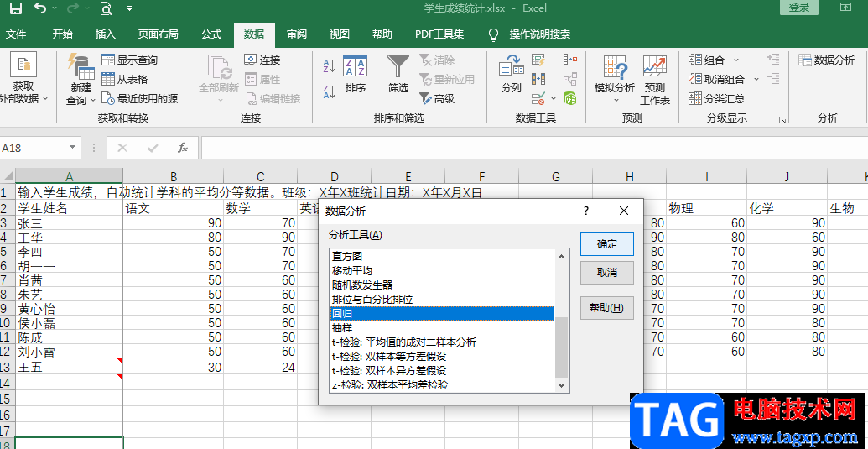Viewport: 868px width, 449px height.
Task: Click Remove Duplicates icon in 数据工具
Action: tap(538, 79)
